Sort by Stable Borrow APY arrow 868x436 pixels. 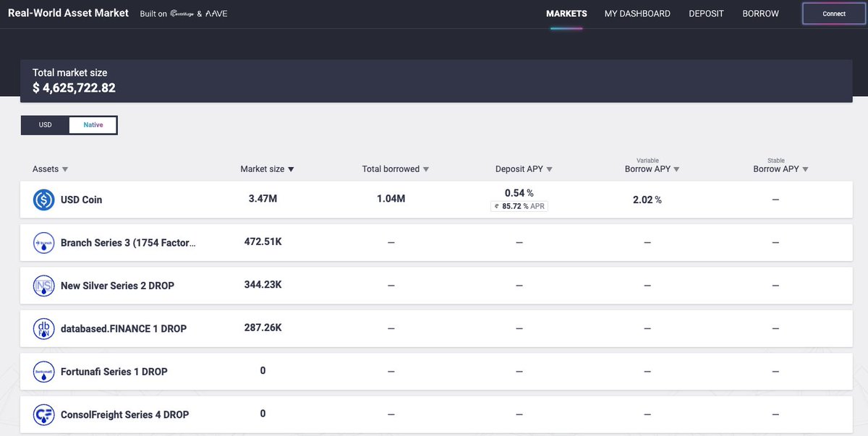click(x=805, y=169)
